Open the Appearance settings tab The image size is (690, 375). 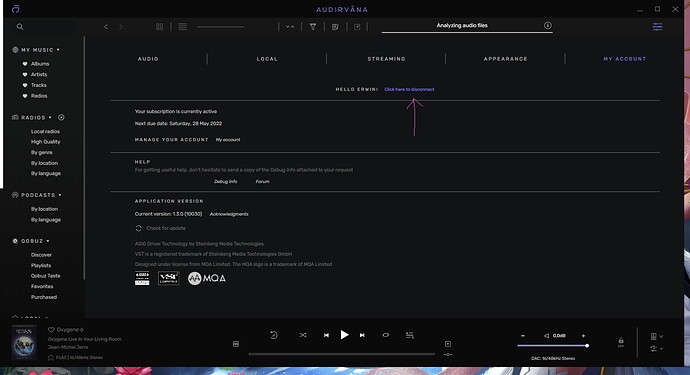505,59
